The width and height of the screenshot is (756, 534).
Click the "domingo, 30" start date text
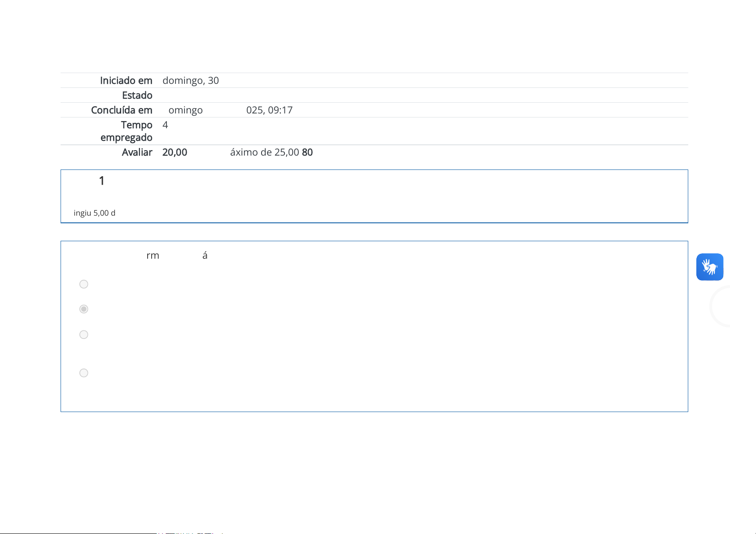coord(191,81)
